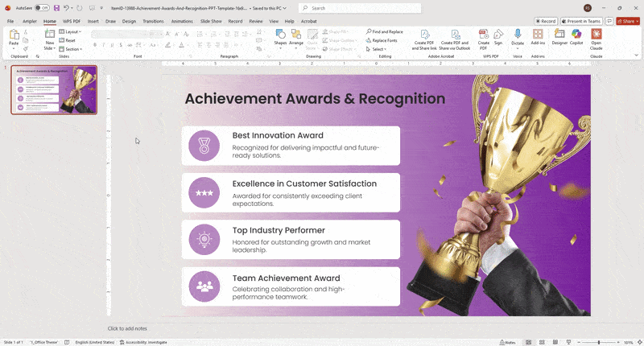Click the Best Innovation Award medal icon
The image size is (644, 346).
[204, 146]
